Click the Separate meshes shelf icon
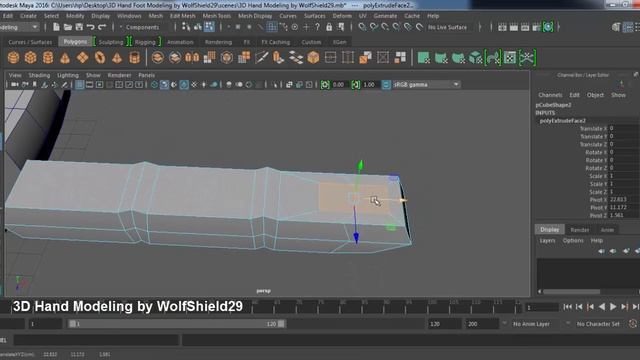The image size is (640, 360). 175,58
